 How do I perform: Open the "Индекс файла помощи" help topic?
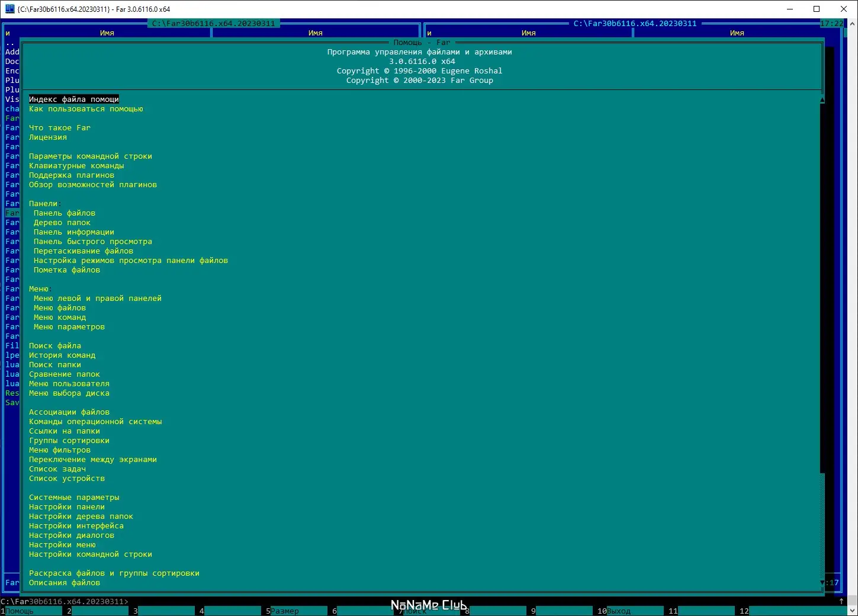[x=73, y=99]
